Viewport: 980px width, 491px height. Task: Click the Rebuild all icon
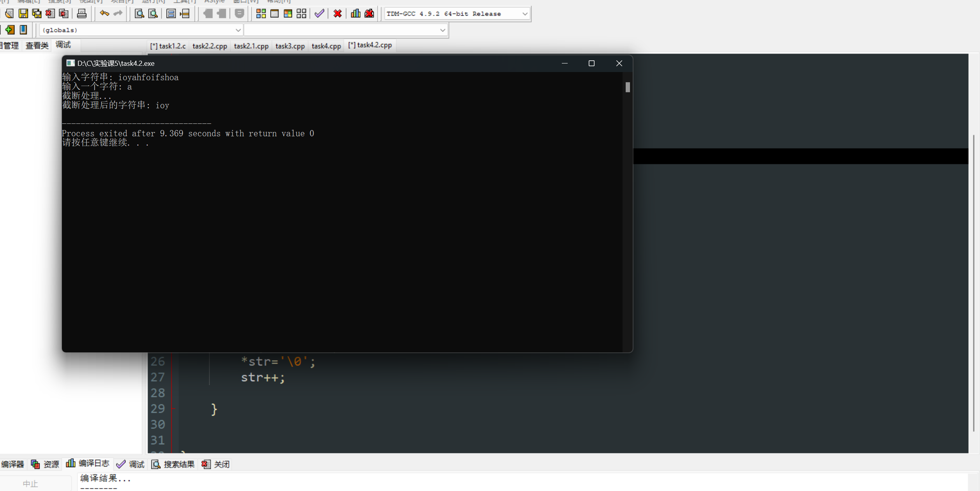coord(301,14)
